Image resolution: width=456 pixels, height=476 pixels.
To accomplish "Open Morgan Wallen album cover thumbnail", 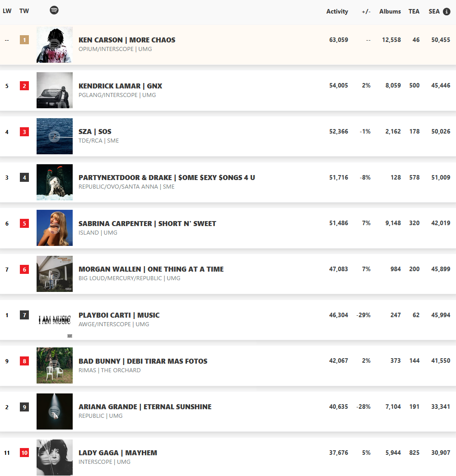I will [x=55, y=274].
